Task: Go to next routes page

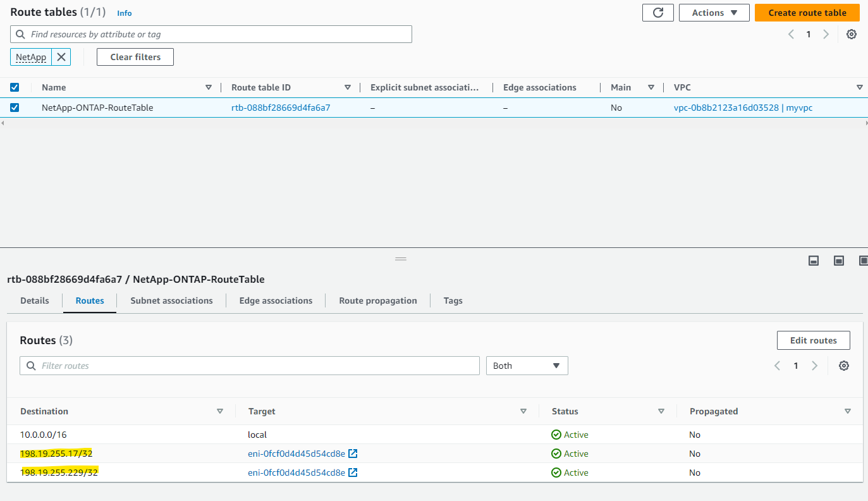Action: (x=814, y=366)
